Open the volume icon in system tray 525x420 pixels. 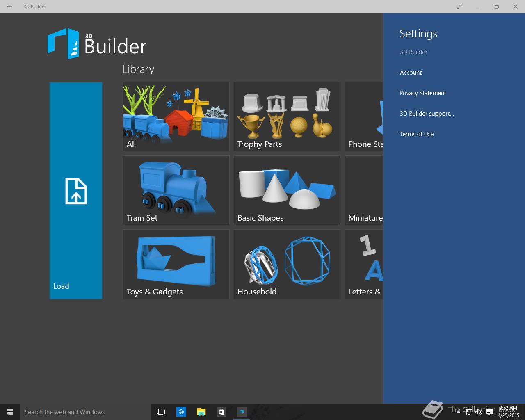coord(478,412)
